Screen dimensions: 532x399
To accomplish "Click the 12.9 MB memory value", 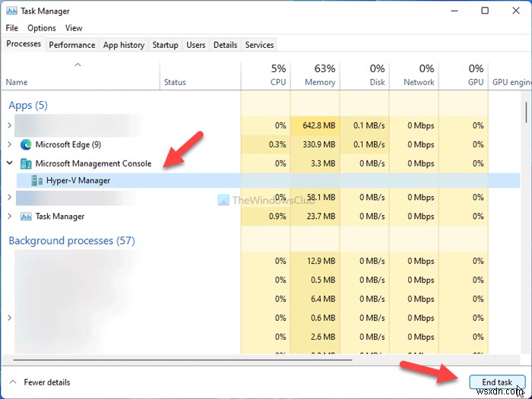I will pos(321,261).
